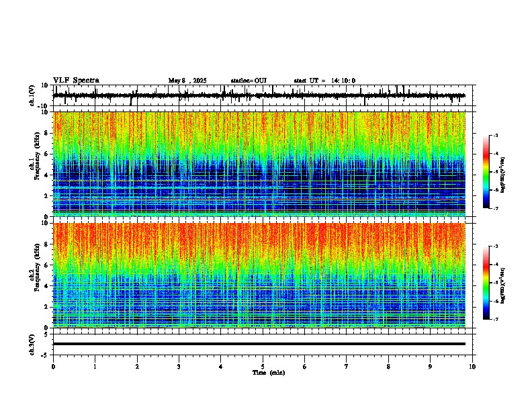
Task: Click the "6" tick on ch.2 frequency axis
Action: pyautogui.click(x=47, y=265)
